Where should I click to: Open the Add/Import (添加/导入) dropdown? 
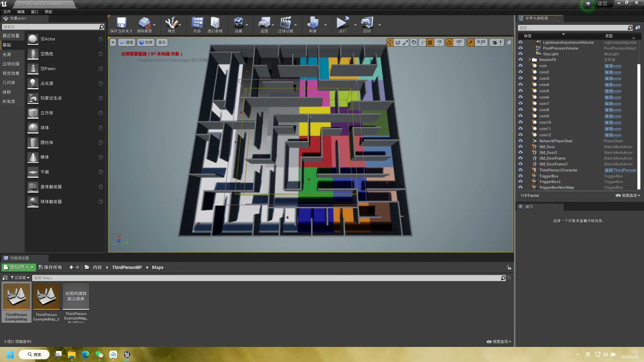click(x=19, y=267)
